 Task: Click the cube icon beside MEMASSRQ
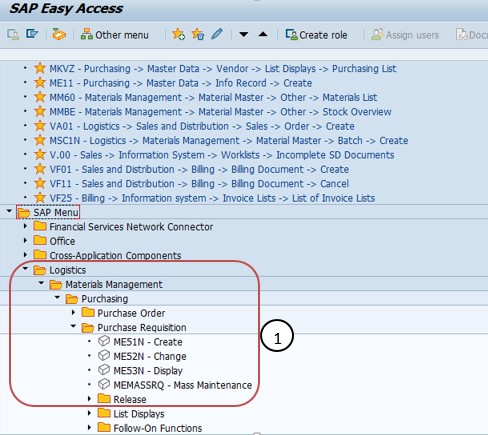click(104, 384)
